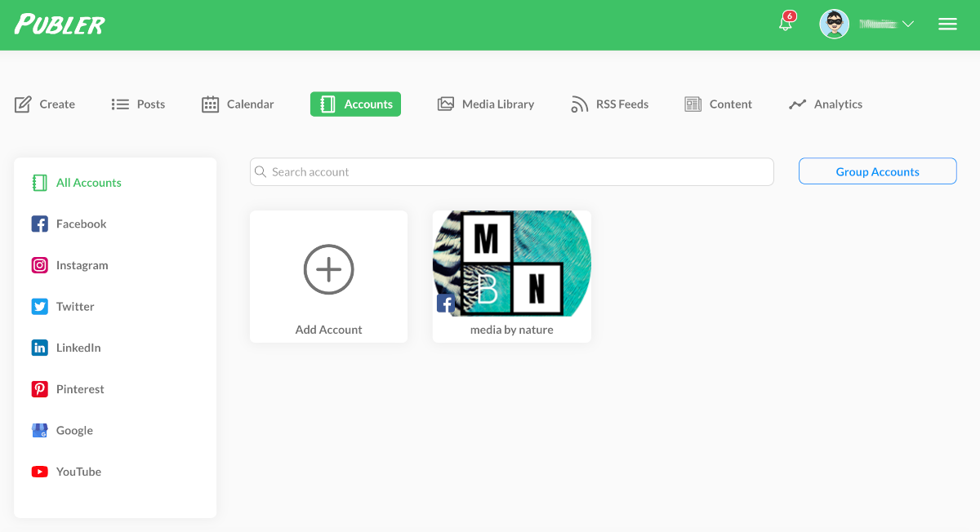Open the hamburger menu
Screen dimensions: 980x532
[947, 24]
